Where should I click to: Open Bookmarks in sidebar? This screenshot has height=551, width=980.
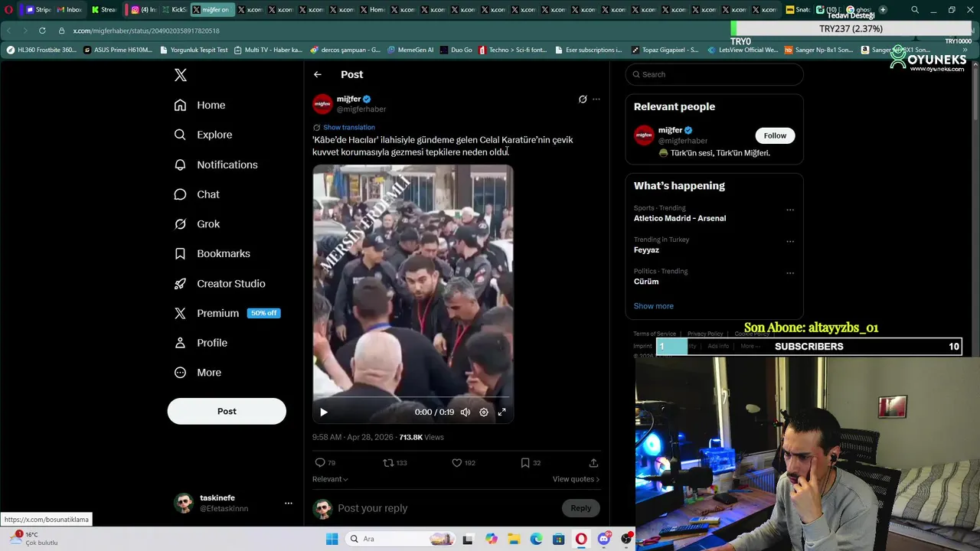(x=212, y=253)
